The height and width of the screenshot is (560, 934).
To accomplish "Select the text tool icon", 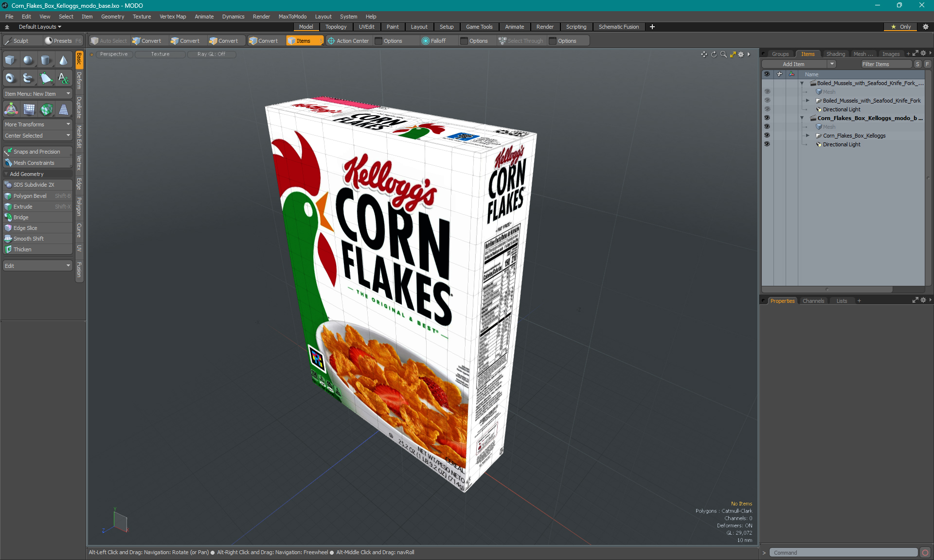I will click(63, 78).
